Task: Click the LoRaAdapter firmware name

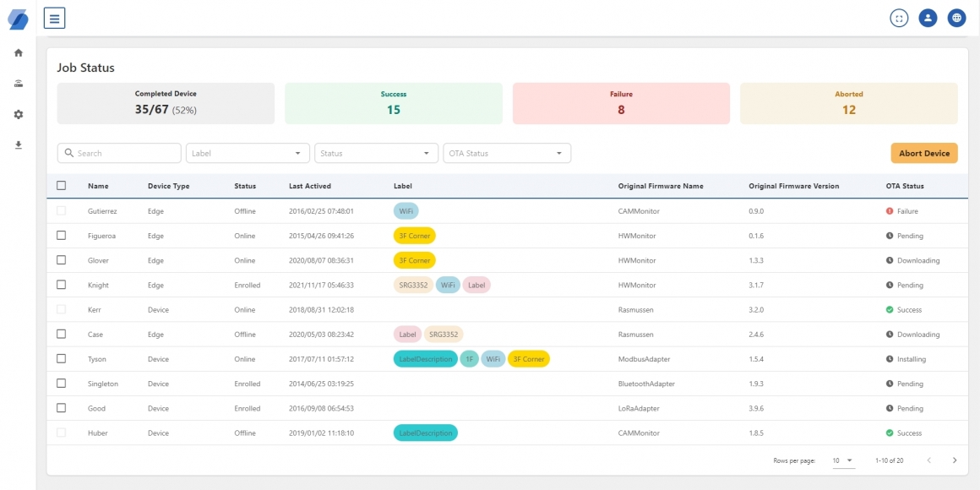Action: click(x=639, y=408)
